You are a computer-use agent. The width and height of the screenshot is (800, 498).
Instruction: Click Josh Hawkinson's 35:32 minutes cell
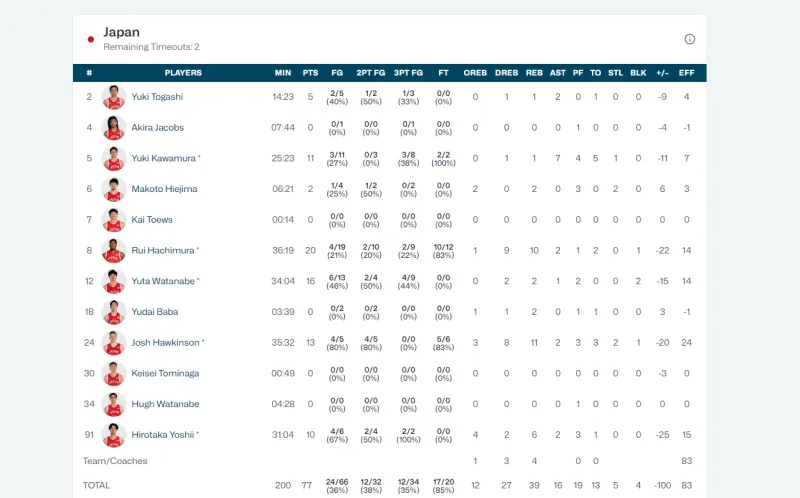pyautogui.click(x=283, y=342)
